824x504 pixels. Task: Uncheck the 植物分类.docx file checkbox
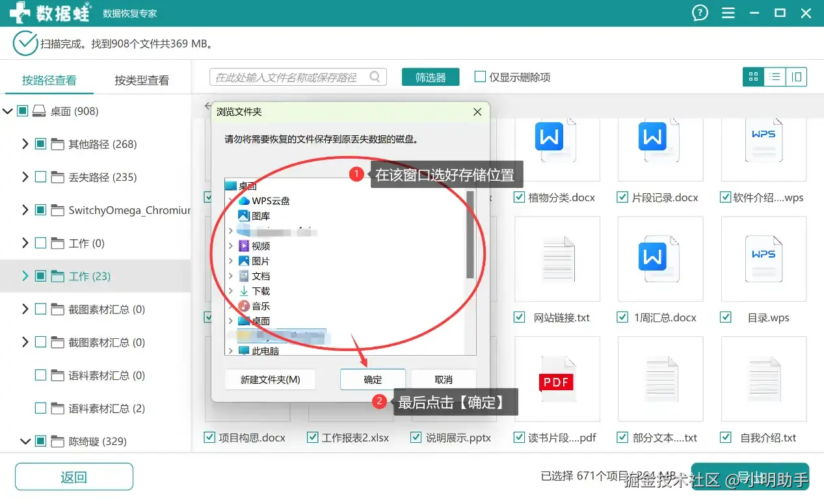click(519, 198)
